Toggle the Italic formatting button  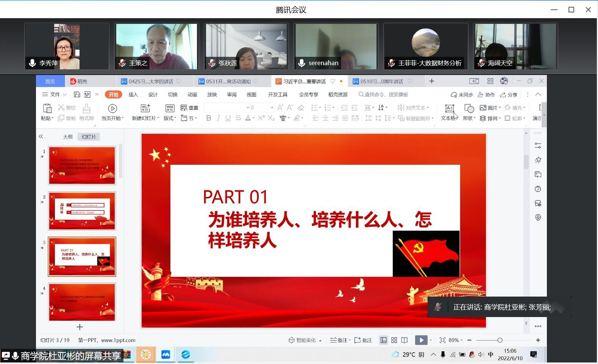click(x=218, y=118)
